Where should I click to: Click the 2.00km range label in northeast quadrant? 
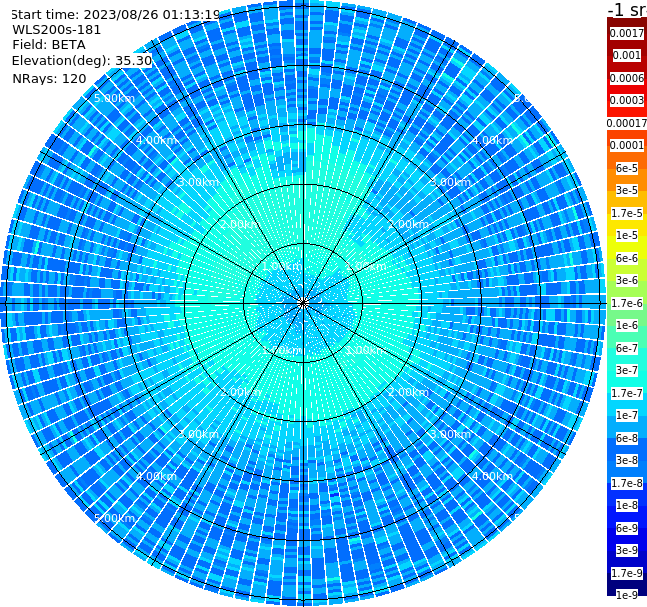point(409,224)
